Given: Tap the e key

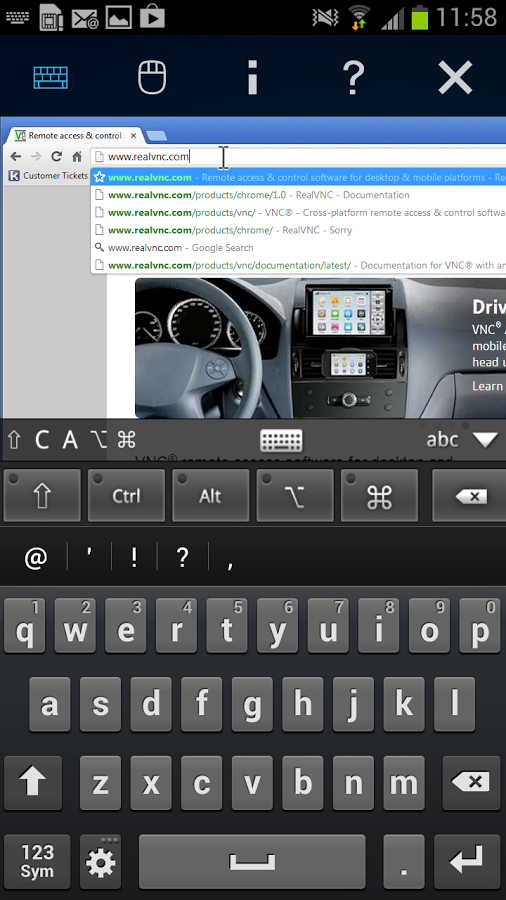Looking at the screenshot, I should tap(126, 626).
